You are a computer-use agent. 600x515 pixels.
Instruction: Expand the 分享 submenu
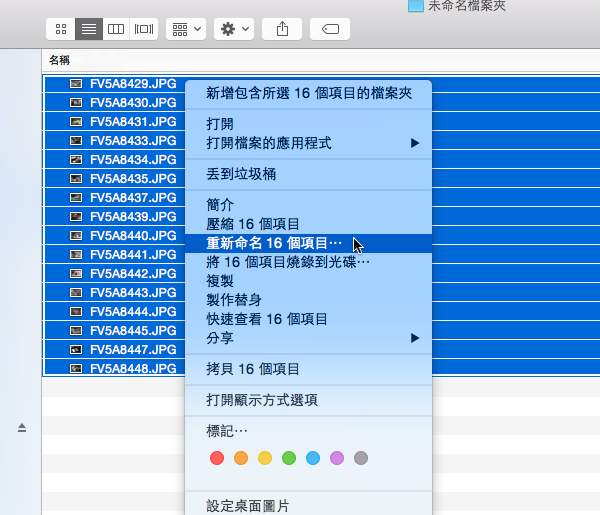tap(309, 338)
